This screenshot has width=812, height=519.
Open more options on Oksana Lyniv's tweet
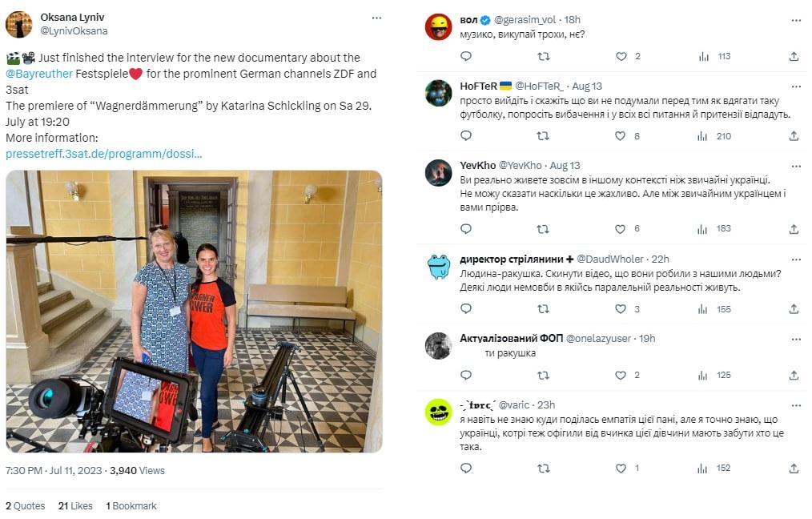click(376, 18)
